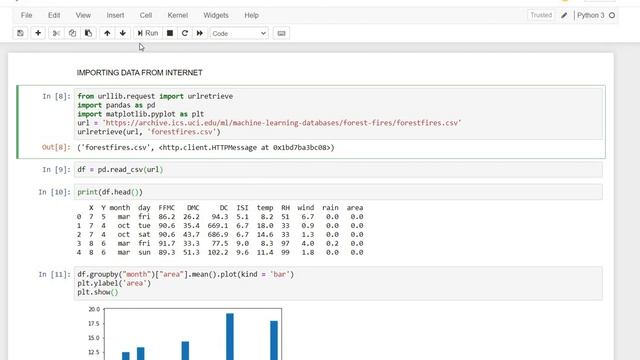This screenshot has height=360, width=640.
Task: Click the plt.ylabel('area') code line
Action: click(114, 283)
